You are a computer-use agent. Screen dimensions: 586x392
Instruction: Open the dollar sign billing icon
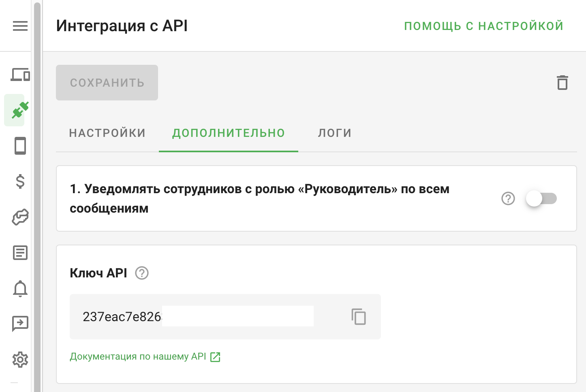(x=20, y=181)
